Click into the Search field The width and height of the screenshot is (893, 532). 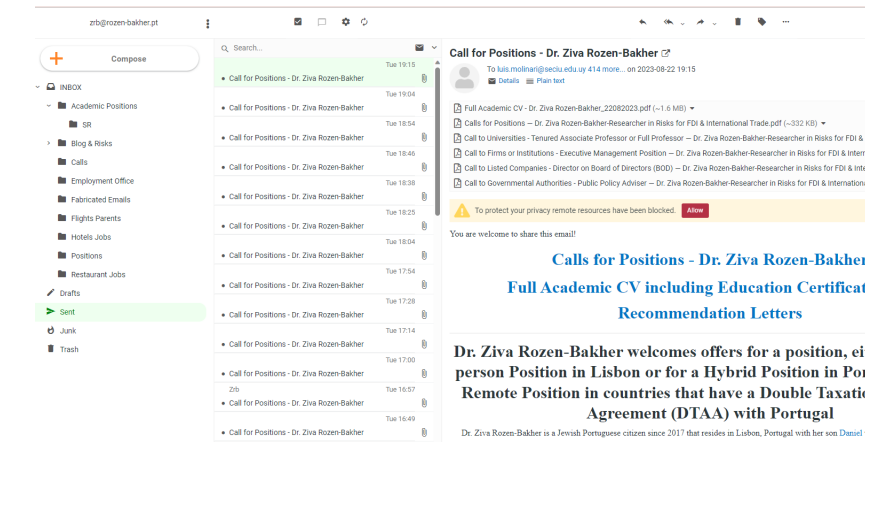click(319, 48)
